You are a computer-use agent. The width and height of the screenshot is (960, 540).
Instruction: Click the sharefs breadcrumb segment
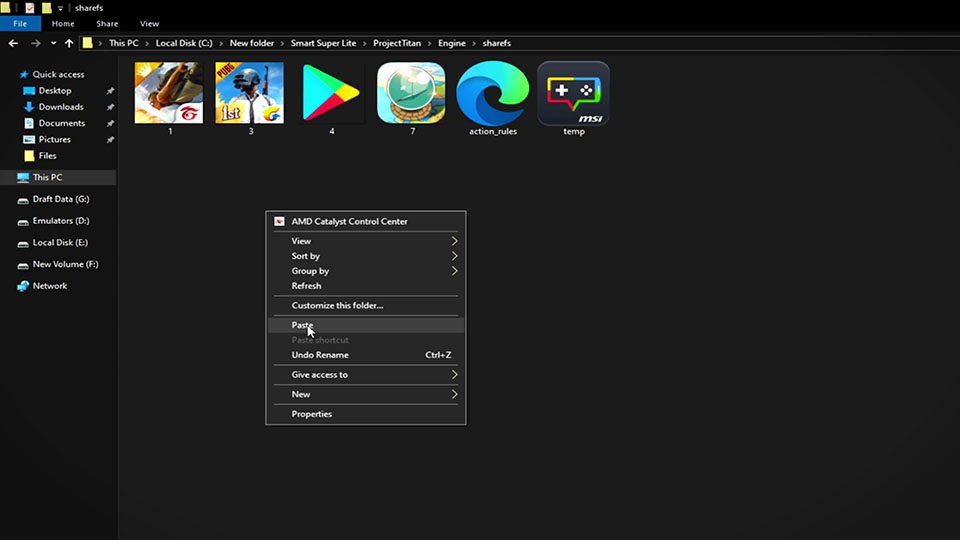[497, 43]
